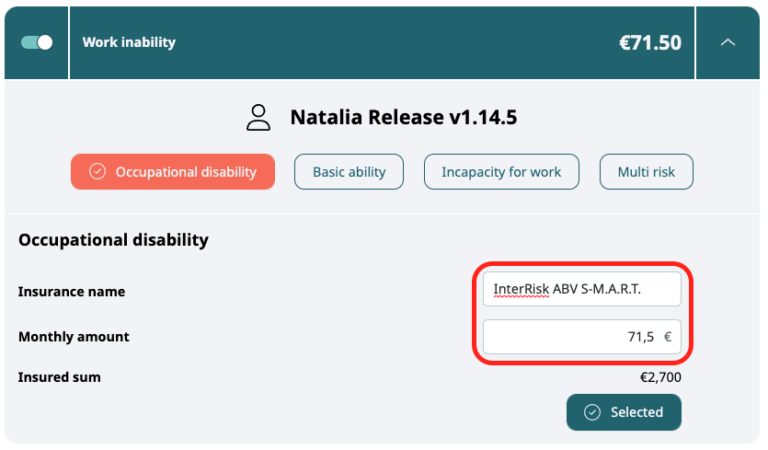This screenshot has height=450, width=768.
Task: Choose the Multi risk tab
Action: point(646,172)
